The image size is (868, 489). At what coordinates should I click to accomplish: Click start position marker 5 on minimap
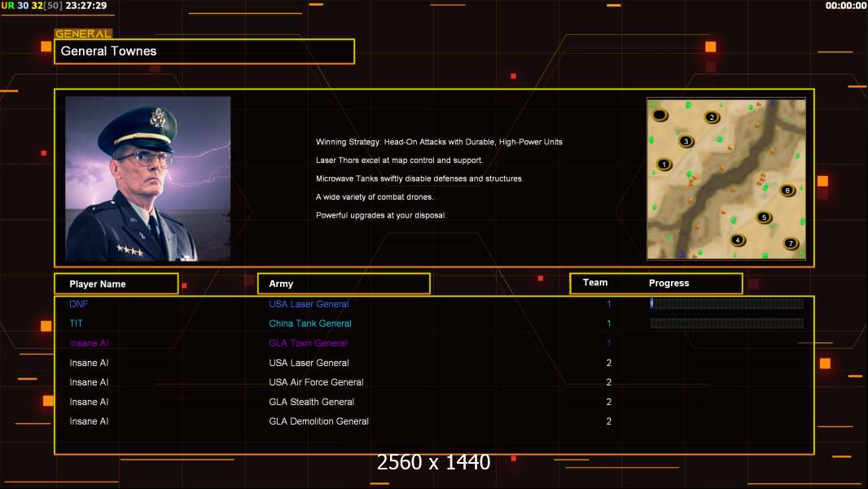click(x=764, y=217)
